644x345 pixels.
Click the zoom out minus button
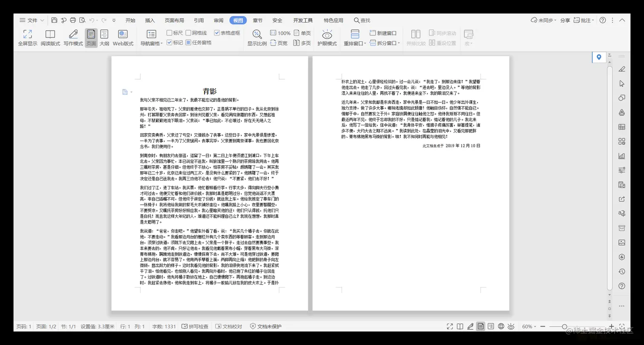tap(543, 326)
